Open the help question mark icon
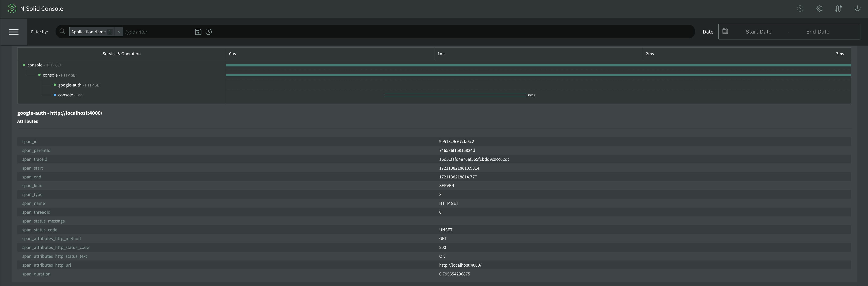 [x=800, y=9]
